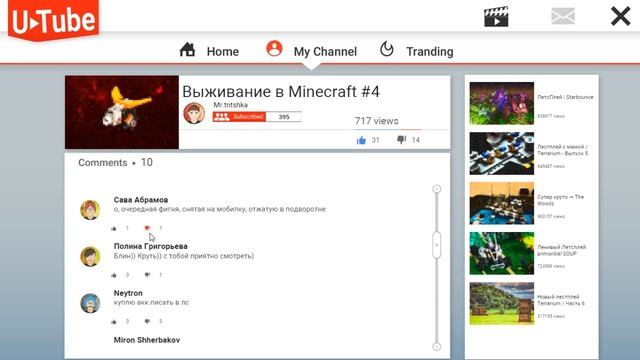Open the Minecraft #4 video thumbnail
Image resolution: width=640 pixels, height=360 pixels.
[x=122, y=112]
